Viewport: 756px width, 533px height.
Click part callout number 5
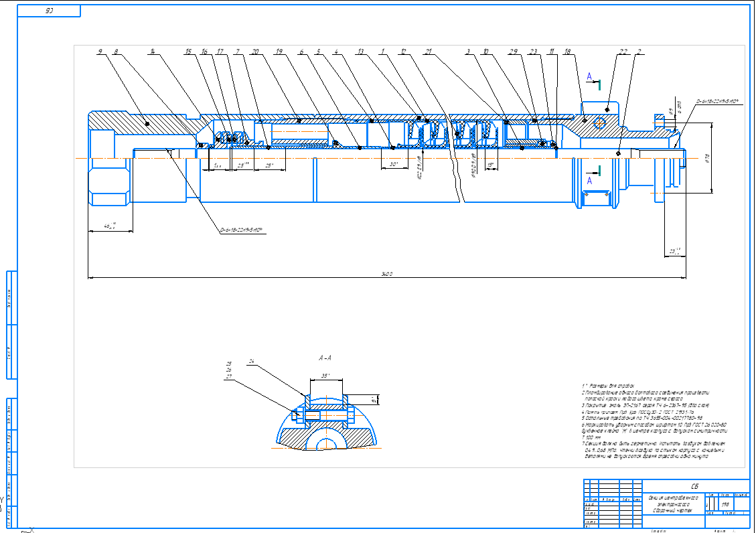(x=318, y=51)
